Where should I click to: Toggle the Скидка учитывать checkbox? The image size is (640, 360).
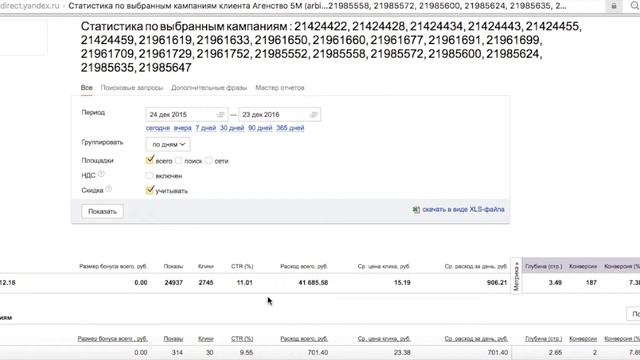(149, 190)
